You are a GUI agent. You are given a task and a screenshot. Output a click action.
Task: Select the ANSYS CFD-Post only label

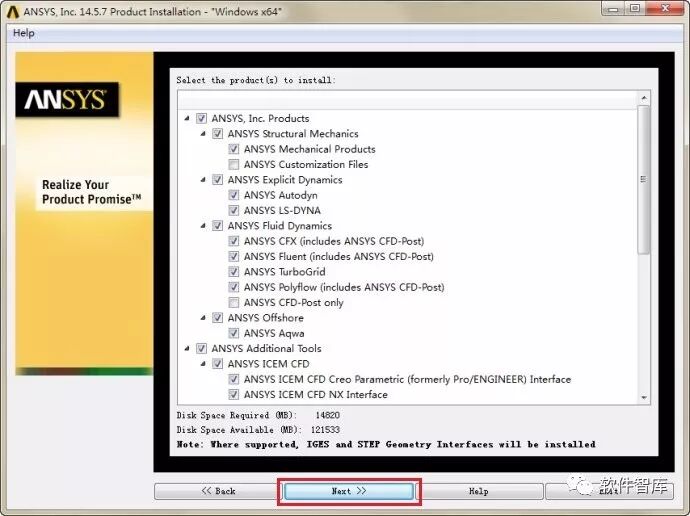click(x=294, y=303)
